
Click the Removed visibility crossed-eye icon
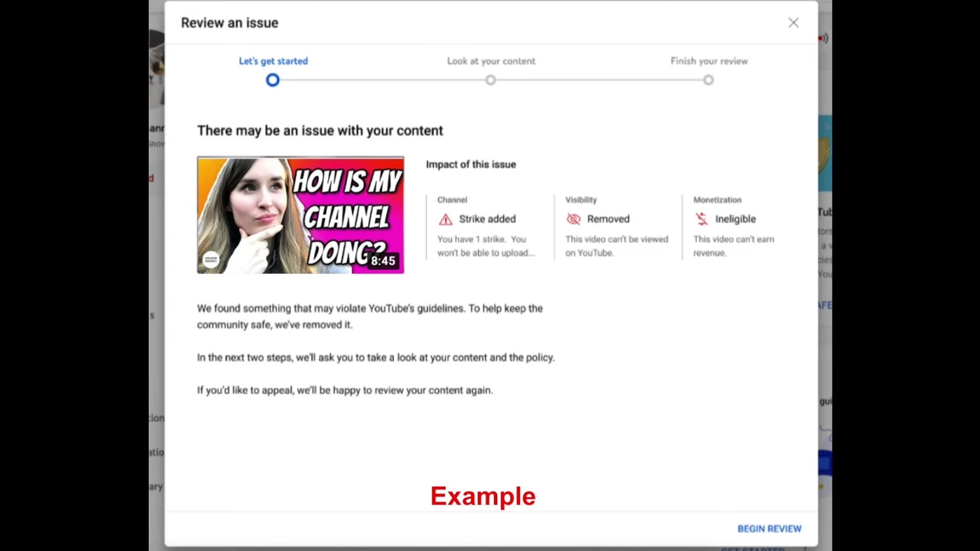click(574, 219)
